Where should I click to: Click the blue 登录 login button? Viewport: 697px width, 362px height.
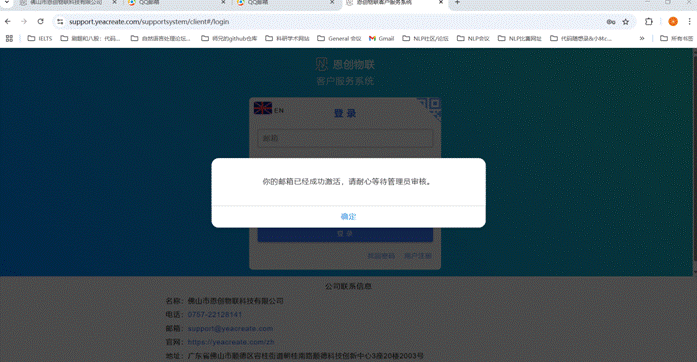pyautogui.click(x=345, y=234)
